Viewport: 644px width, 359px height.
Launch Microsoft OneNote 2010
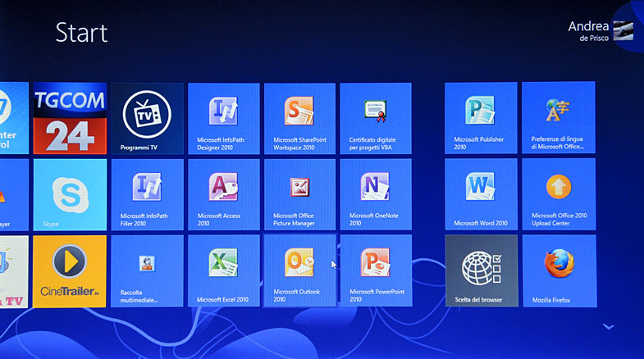point(376,195)
